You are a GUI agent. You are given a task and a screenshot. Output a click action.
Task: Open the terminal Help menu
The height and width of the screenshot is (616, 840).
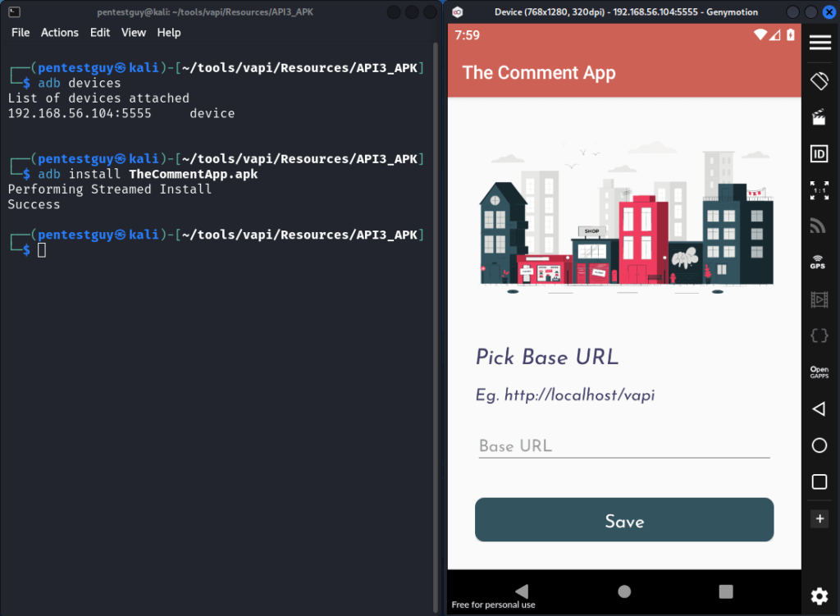(169, 33)
